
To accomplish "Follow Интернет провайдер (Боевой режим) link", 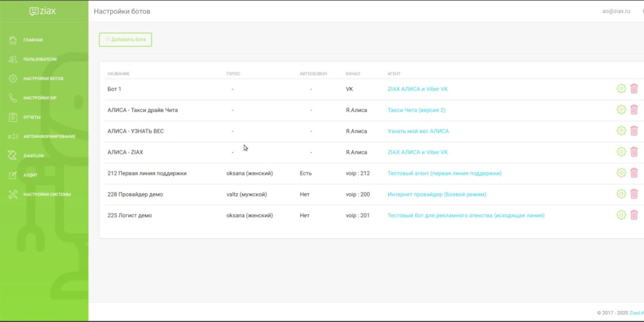I will tap(437, 194).
